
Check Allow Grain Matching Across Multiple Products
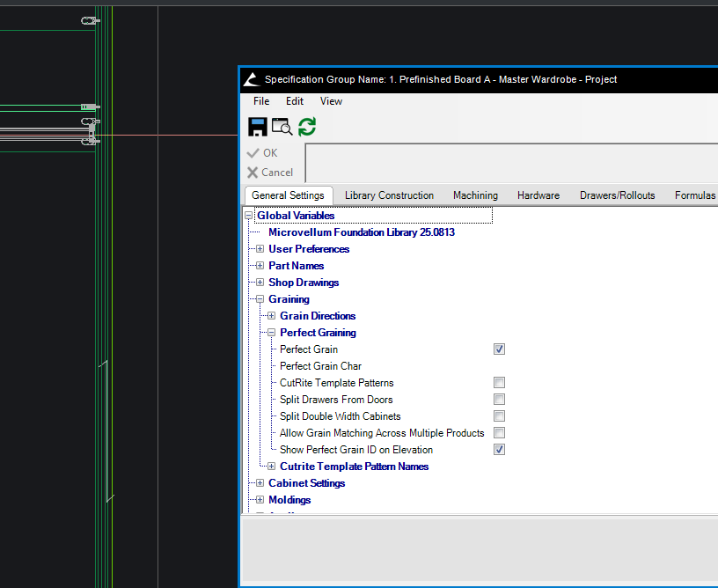click(x=499, y=433)
